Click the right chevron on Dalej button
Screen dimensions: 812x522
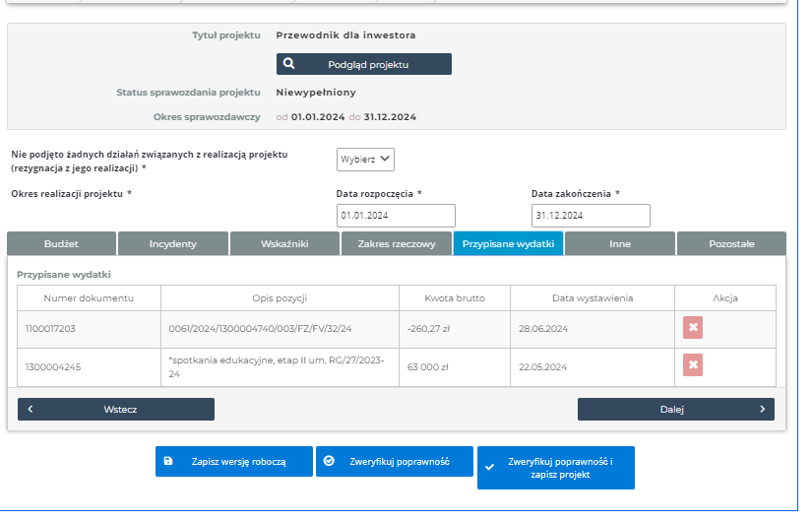[x=762, y=409]
